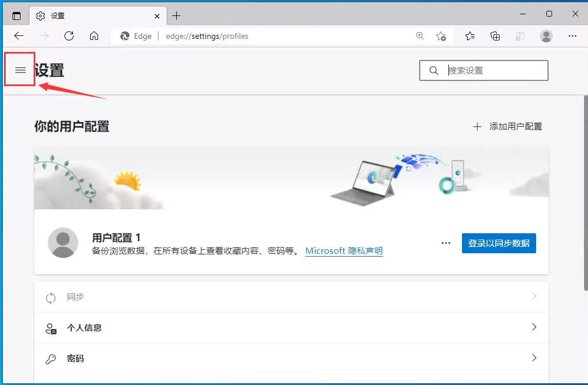Open more options for 用户配置 1
Screen dimensions: 588x385
[x=445, y=243]
